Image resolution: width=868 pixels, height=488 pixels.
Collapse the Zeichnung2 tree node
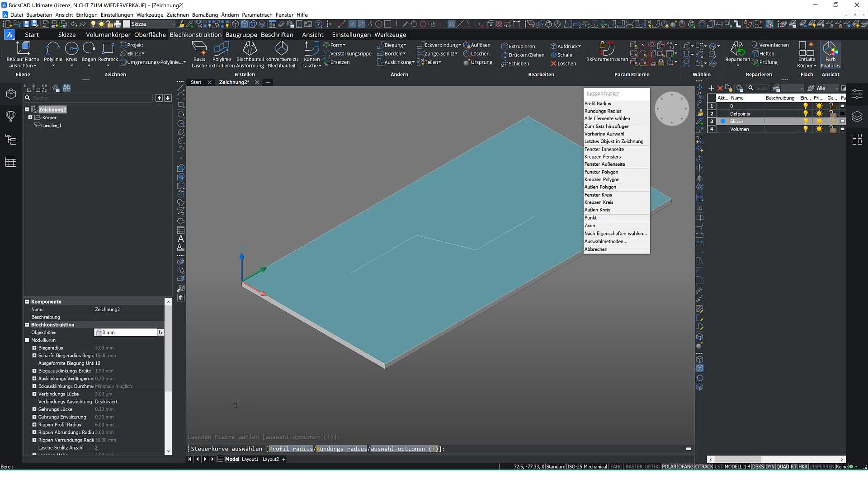tap(27, 109)
